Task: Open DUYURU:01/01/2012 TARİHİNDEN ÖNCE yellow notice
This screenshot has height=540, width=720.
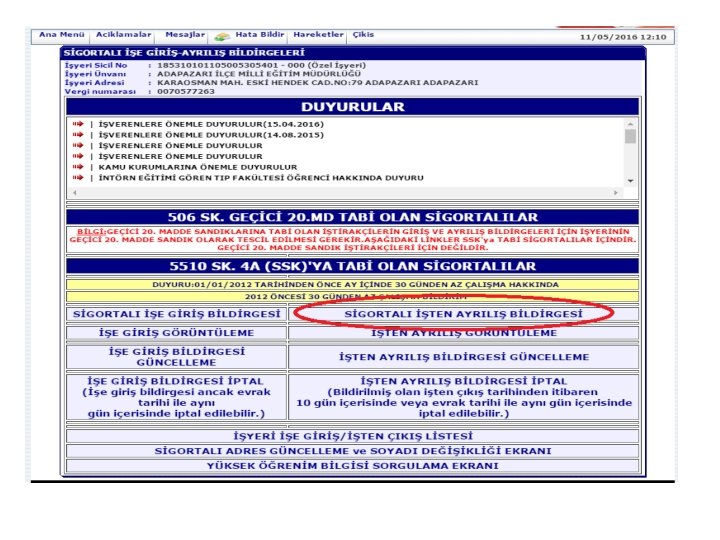Action: (353, 285)
